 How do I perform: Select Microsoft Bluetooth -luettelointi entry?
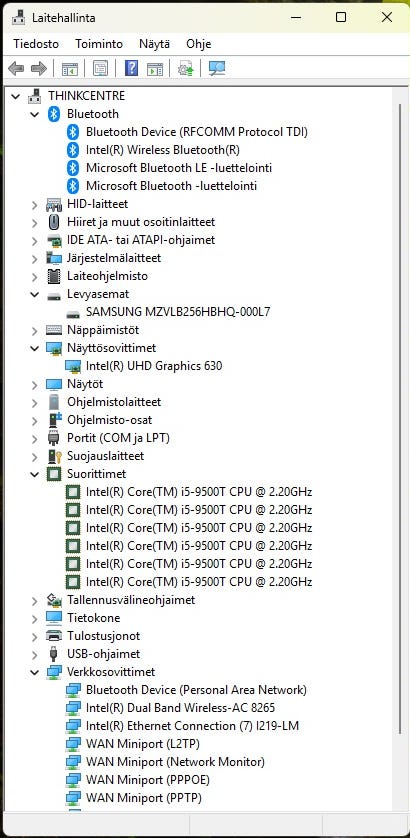point(172,185)
